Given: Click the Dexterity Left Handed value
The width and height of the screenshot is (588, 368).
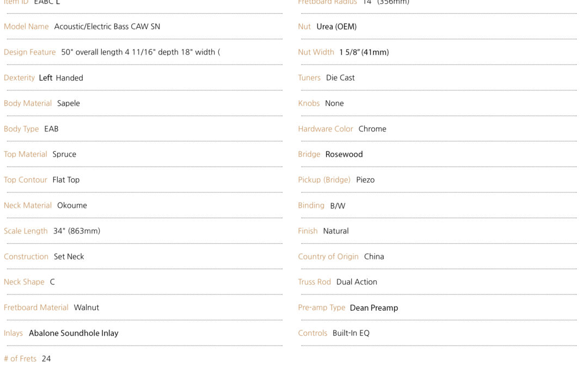Looking at the screenshot, I should point(61,78).
